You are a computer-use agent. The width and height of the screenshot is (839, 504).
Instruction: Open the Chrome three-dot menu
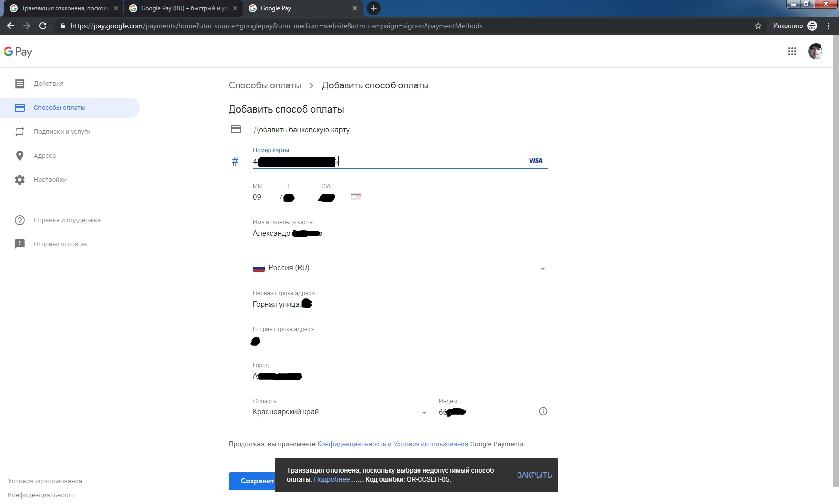click(x=829, y=26)
